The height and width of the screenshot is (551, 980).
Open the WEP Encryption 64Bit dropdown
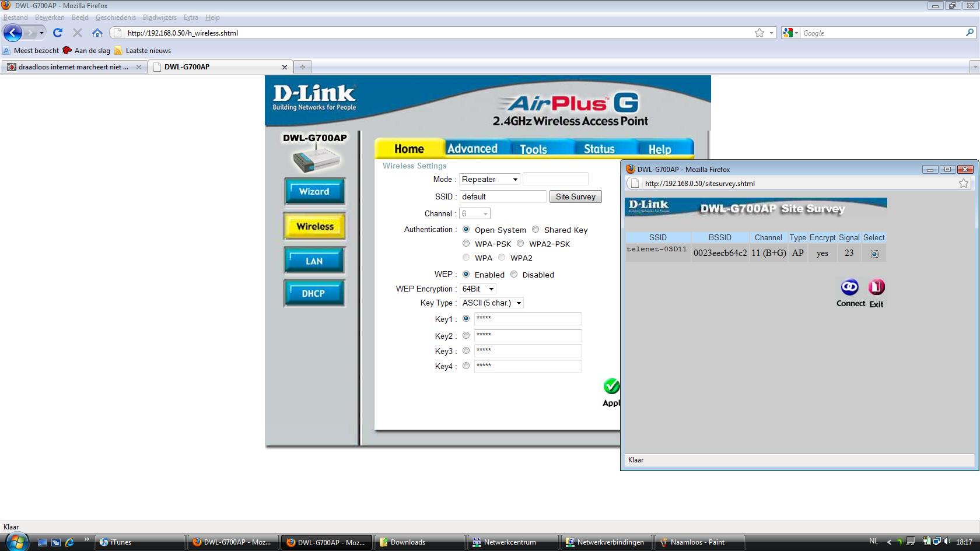point(478,289)
